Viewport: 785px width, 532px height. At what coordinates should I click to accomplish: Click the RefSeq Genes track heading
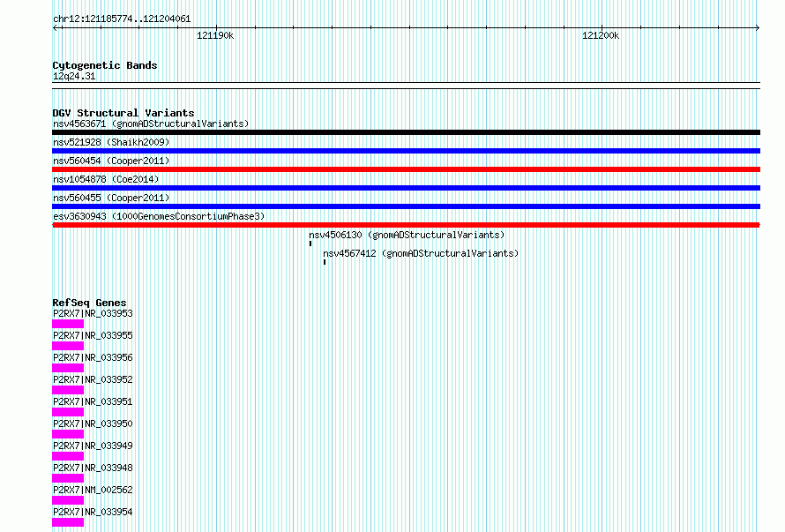pos(89,303)
